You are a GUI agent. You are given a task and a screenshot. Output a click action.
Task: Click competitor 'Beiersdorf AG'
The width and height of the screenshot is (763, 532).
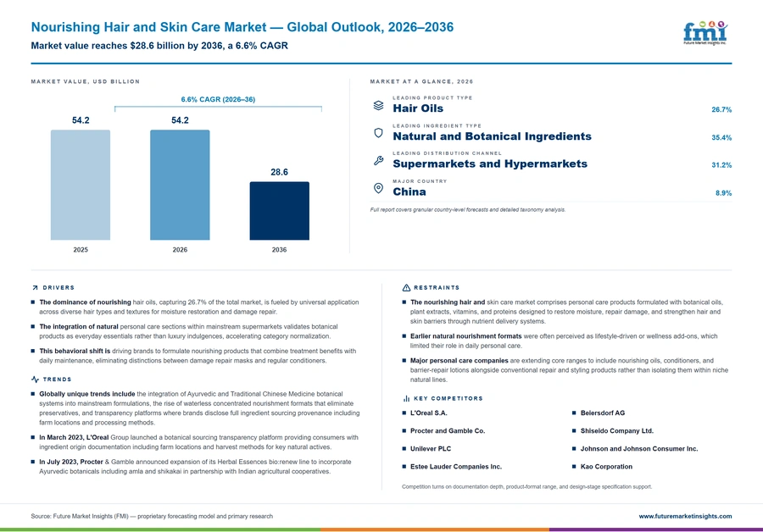pyautogui.click(x=603, y=413)
